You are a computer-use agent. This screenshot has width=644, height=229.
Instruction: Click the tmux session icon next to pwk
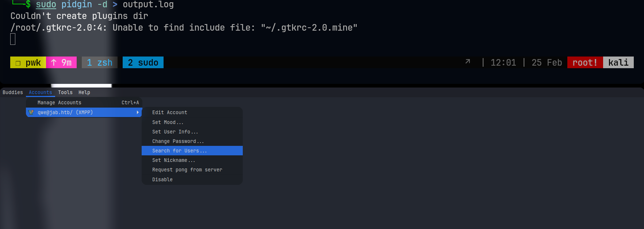click(x=18, y=63)
